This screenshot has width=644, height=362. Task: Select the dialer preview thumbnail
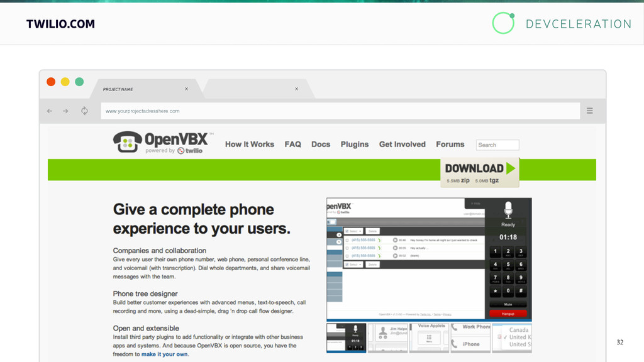click(x=347, y=338)
